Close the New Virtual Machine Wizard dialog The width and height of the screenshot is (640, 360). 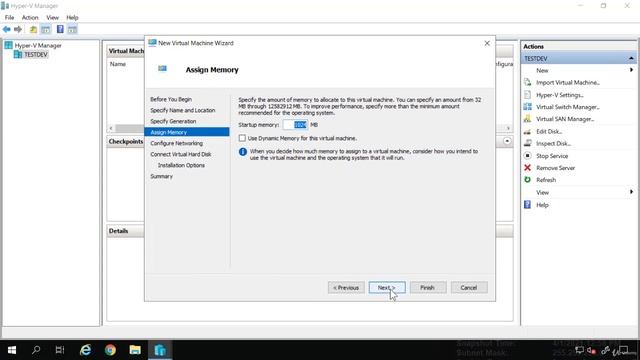click(487, 43)
